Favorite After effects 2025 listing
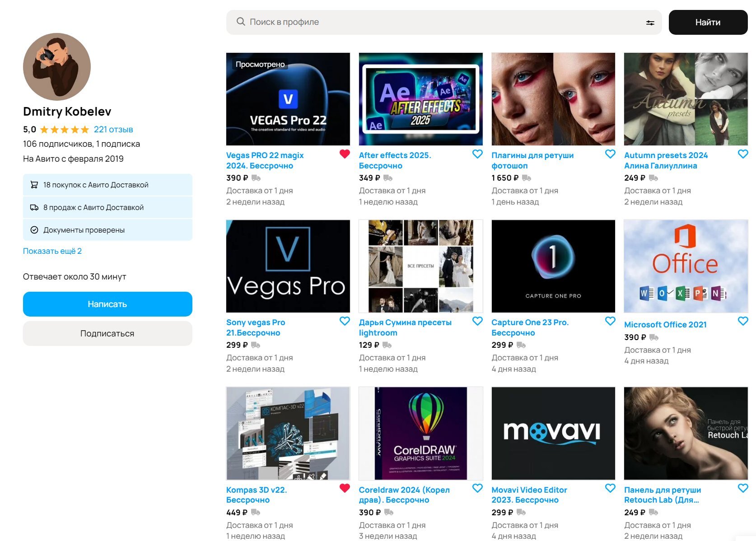The image size is (756, 541). [477, 154]
